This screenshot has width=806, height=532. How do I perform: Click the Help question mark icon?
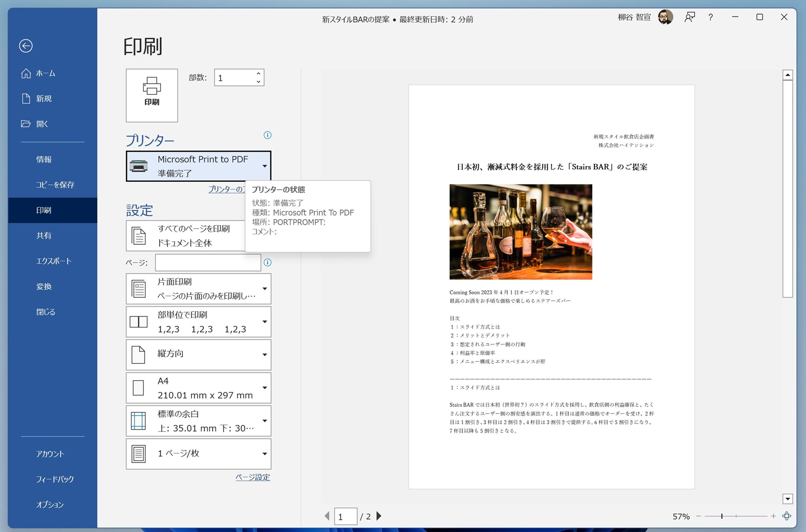coord(710,17)
